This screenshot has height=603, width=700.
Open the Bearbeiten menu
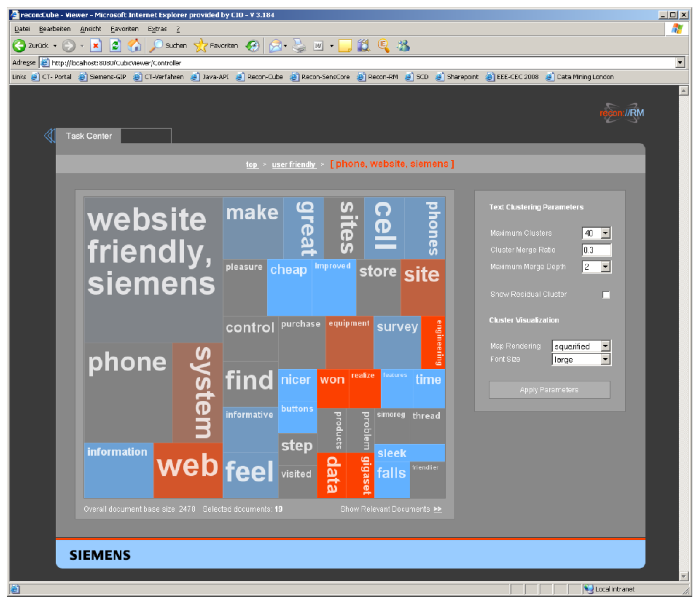[x=55, y=29]
